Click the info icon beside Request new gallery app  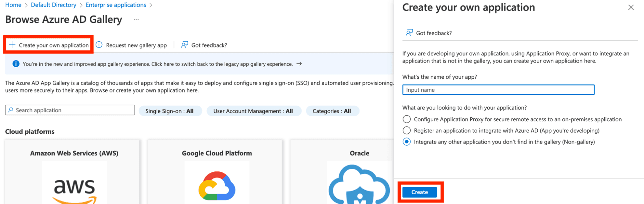pos(99,45)
